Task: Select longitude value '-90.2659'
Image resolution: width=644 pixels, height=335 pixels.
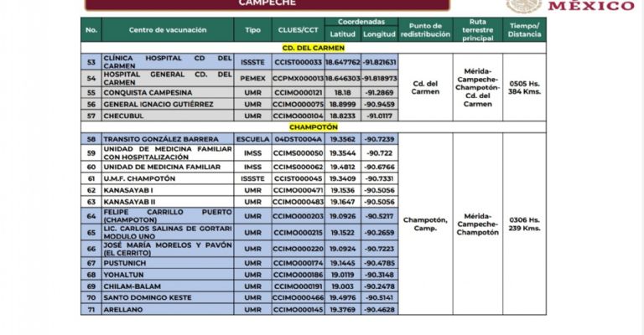Action: pyautogui.click(x=379, y=232)
